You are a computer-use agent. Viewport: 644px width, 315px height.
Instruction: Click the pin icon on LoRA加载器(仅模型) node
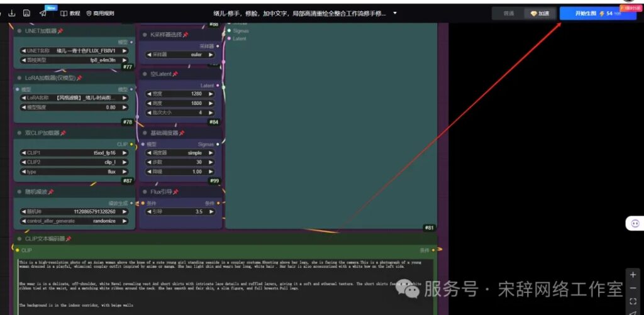click(x=79, y=77)
